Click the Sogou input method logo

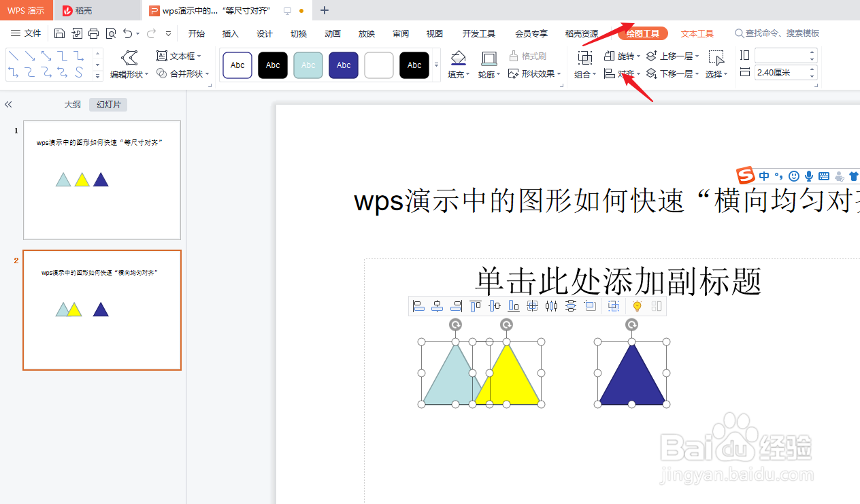pyautogui.click(x=746, y=175)
